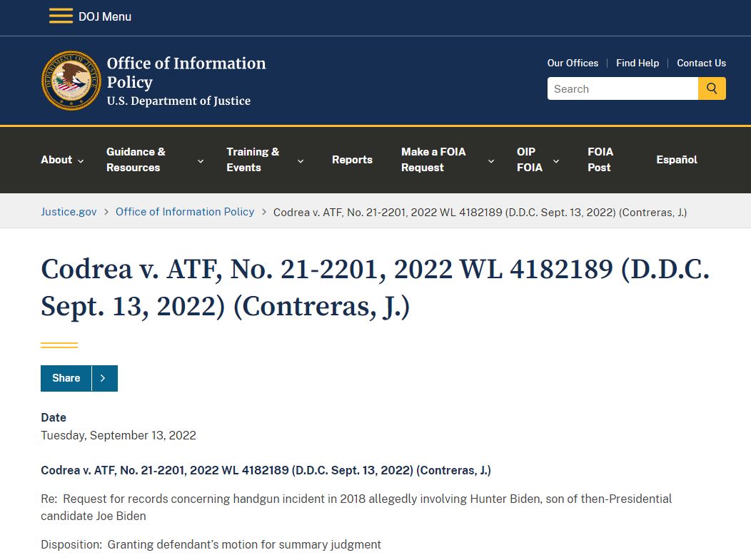Click the date 'Tuesday, September 13, 2022'

119,436
